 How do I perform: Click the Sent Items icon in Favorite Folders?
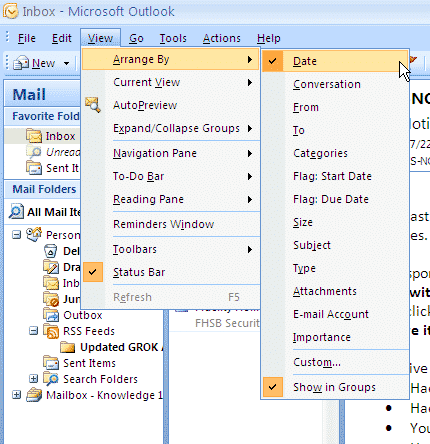pyautogui.click(x=34, y=168)
